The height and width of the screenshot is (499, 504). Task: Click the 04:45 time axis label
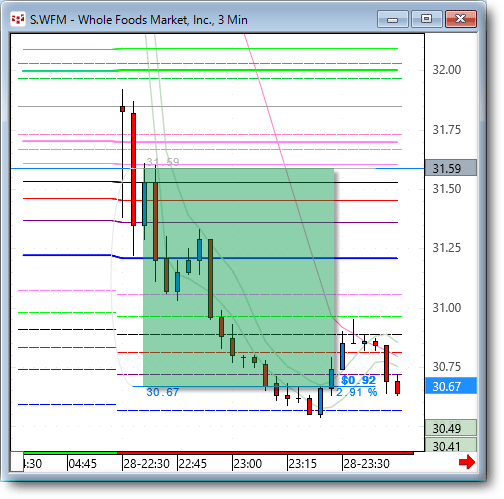click(x=82, y=464)
